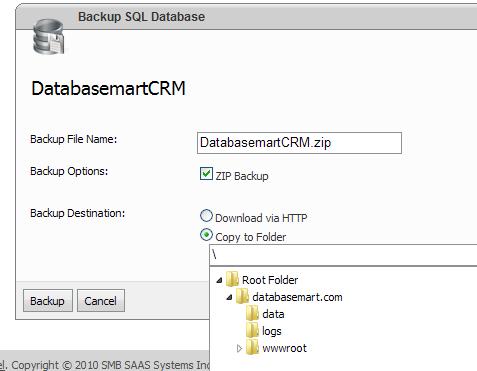The image size is (477, 371).
Task: Click the logs folder icon
Action: (x=252, y=330)
